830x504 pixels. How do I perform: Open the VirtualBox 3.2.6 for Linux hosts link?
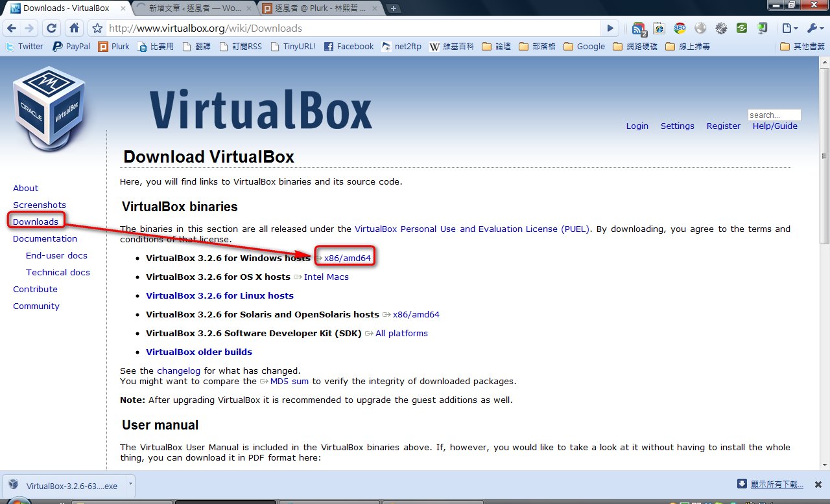coord(220,295)
